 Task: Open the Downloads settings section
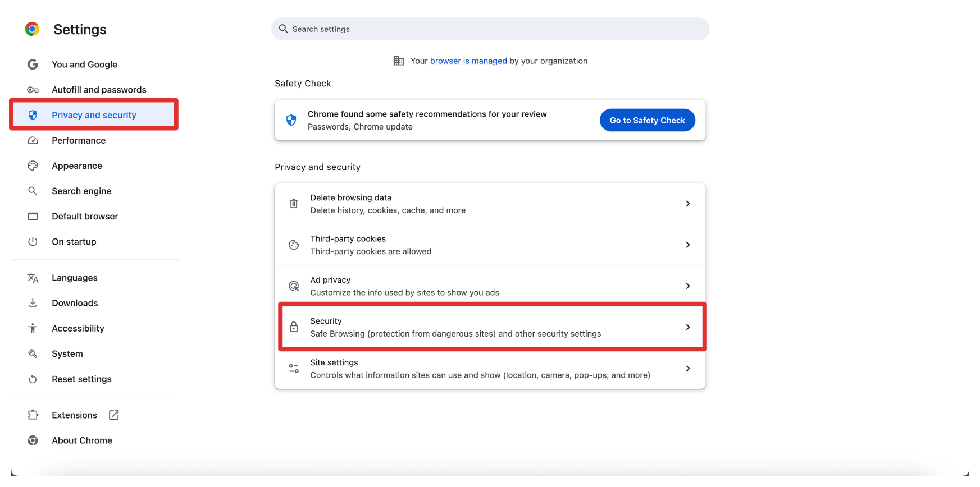point(75,303)
